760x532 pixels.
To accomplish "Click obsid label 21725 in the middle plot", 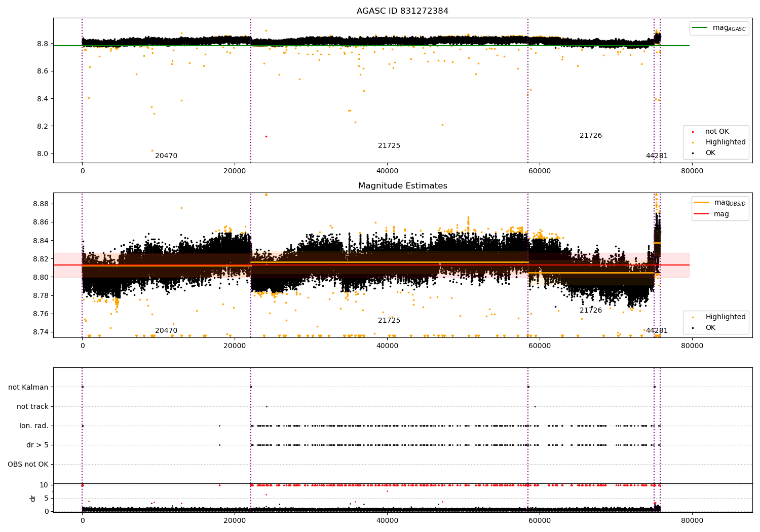I will (x=389, y=321).
